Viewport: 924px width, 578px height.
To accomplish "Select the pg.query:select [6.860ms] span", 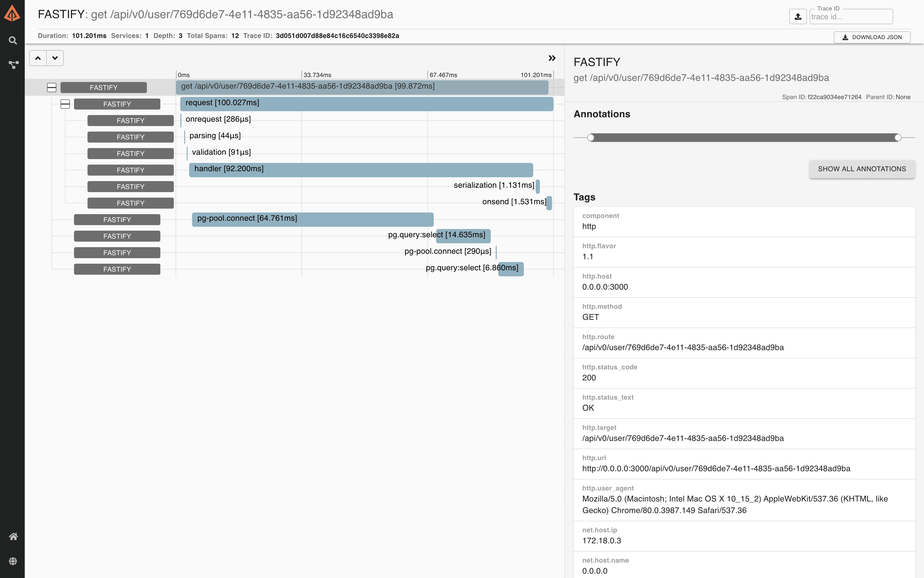I will pos(511,269).
